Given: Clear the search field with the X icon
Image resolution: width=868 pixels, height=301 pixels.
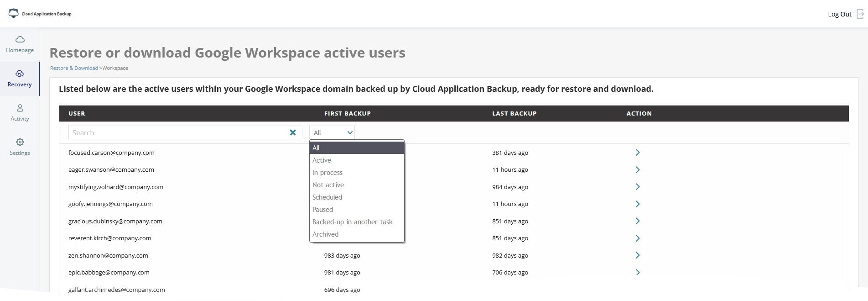Looking at the screenshot, I should [x=293, y=132].
